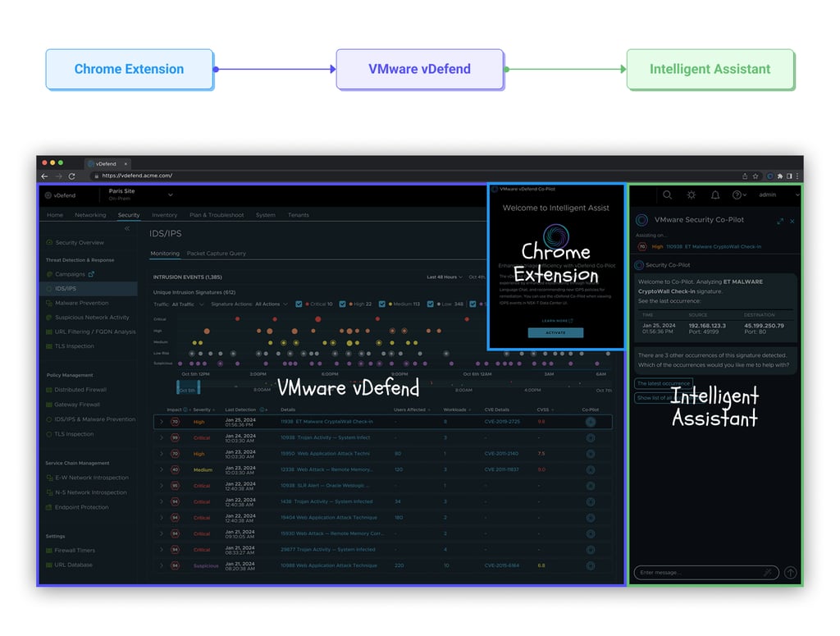Expand the Co-Pilot panel with the arrows icon
The height and width of the screenshot is (636, 840).
coord(780,221)
